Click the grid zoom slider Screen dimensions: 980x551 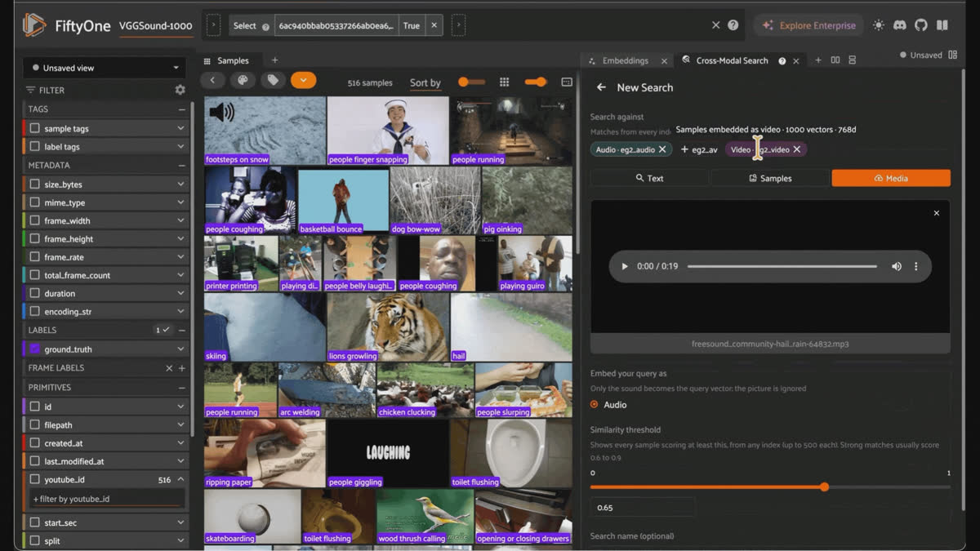click(472, 82)
